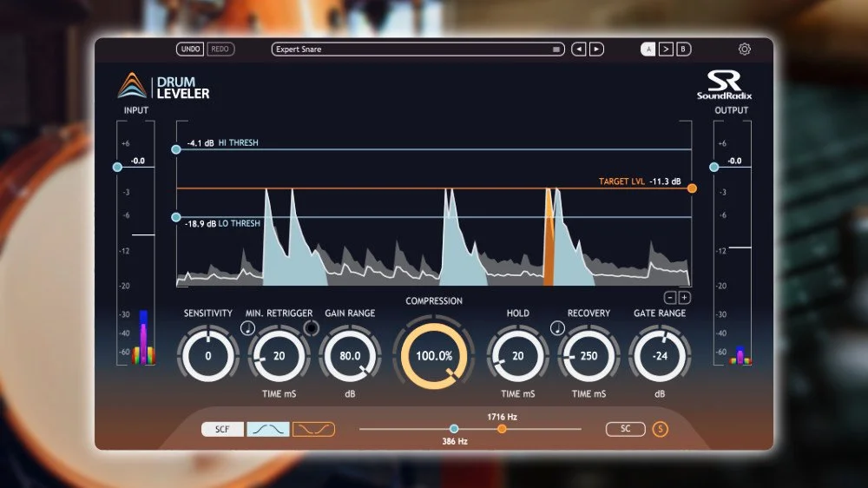Click the GAIN RANGE knob
868x488 pixels.
350,356
